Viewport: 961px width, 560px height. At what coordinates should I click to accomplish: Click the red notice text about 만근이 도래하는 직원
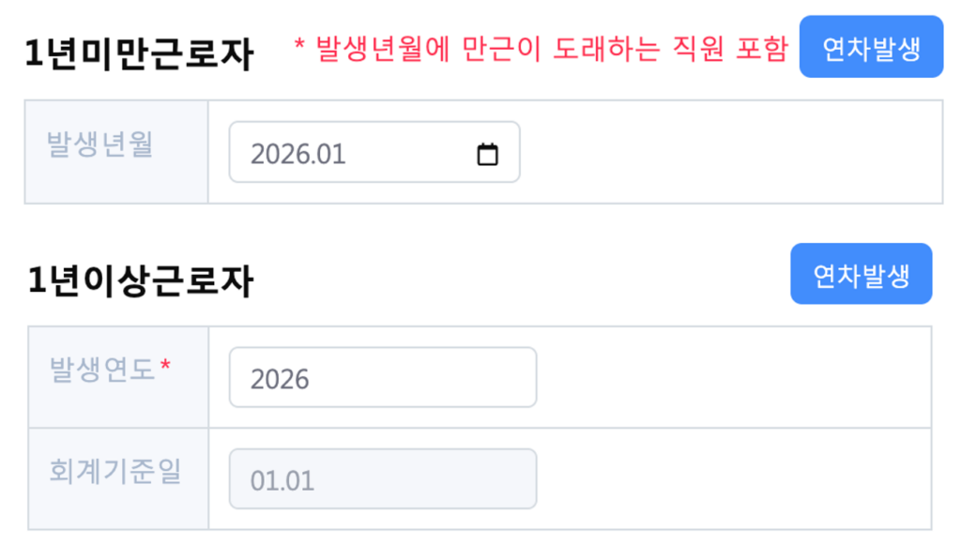[541, 49]
